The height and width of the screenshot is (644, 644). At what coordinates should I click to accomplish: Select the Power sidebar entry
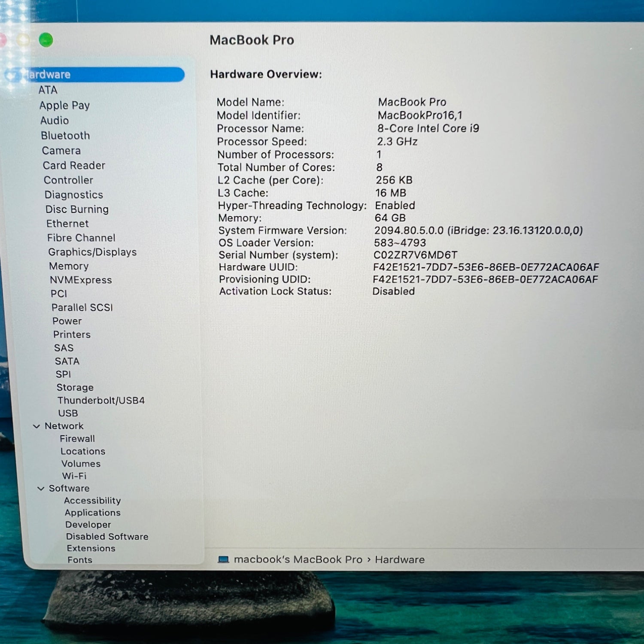67,321
